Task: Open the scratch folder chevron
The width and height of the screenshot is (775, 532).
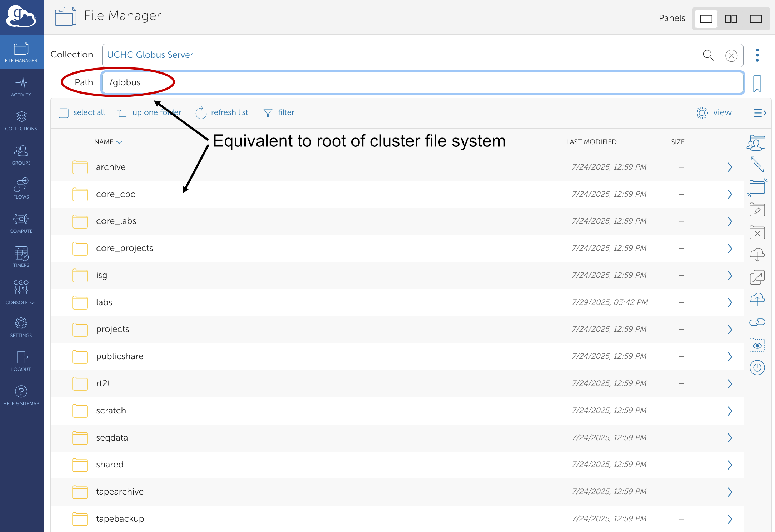Action: (730, 411)
